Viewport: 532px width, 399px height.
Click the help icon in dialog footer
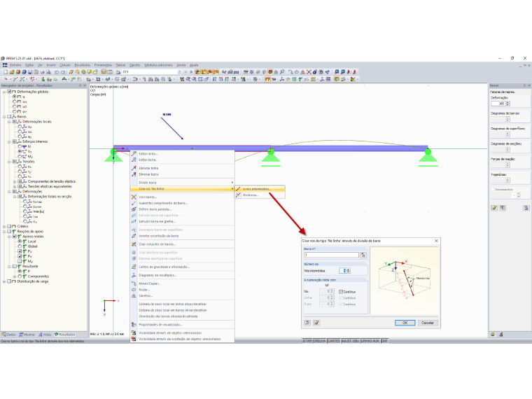coord(307,323)
